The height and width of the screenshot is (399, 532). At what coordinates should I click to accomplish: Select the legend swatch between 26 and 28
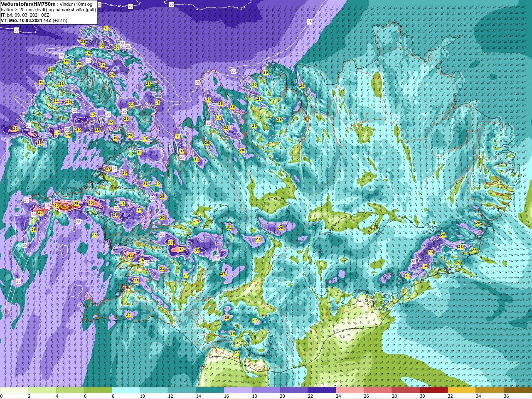tap(377, 390)
